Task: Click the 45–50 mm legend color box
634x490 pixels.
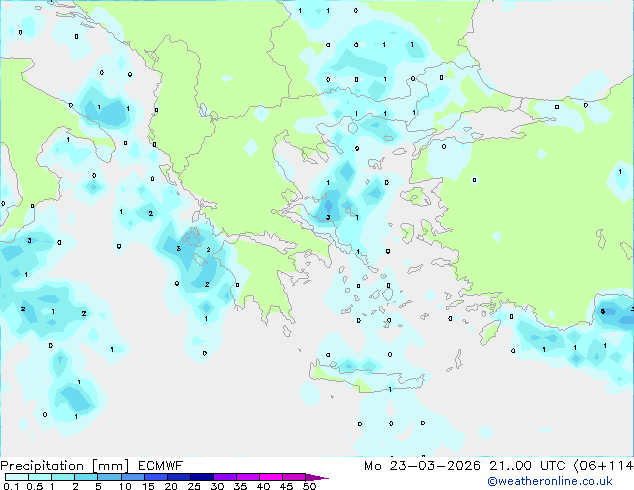Action: coord(294,477)
